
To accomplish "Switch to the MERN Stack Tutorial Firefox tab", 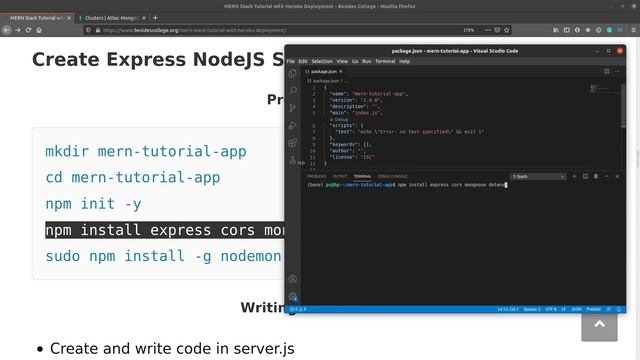I will pos(36,18).
